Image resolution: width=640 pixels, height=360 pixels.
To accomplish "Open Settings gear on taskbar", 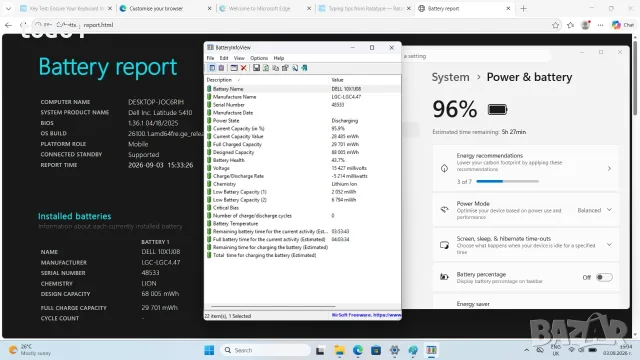I will point(394,350).
